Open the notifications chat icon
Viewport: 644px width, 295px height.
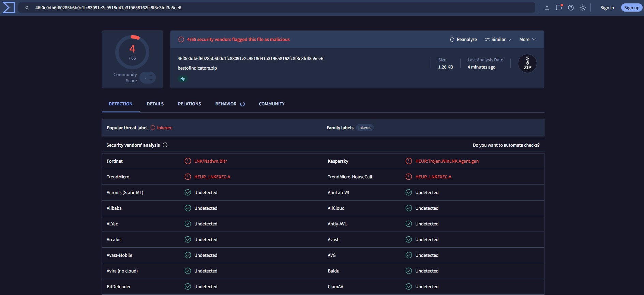click(x=559, y=8)
